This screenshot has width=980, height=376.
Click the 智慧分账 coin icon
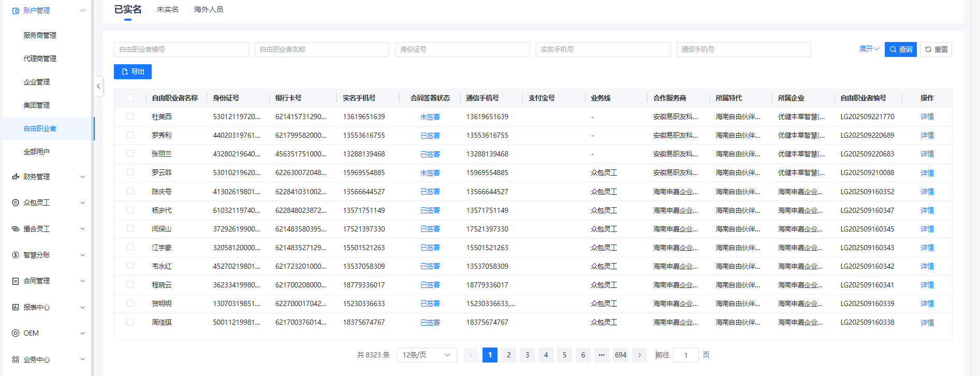click(16, 255)
